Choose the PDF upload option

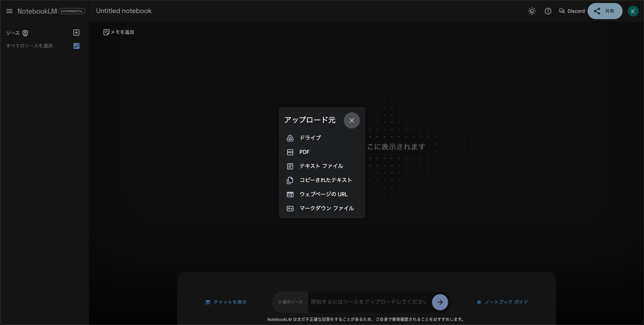322,152
